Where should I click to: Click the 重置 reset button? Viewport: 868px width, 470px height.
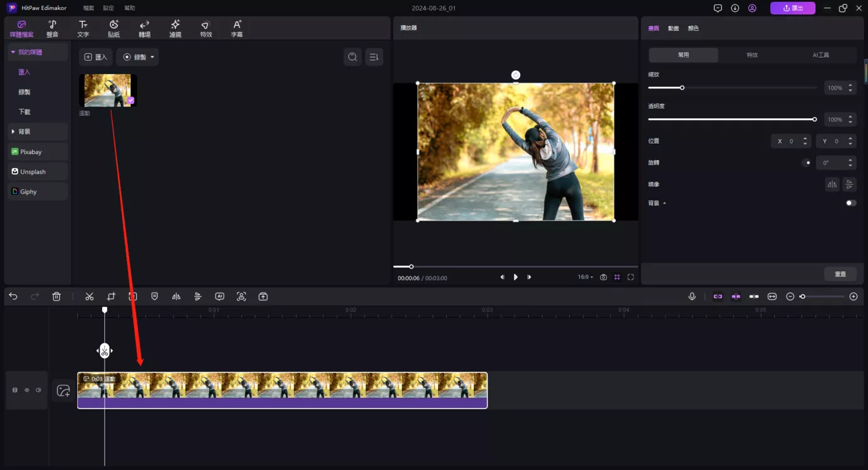point(840,274)
